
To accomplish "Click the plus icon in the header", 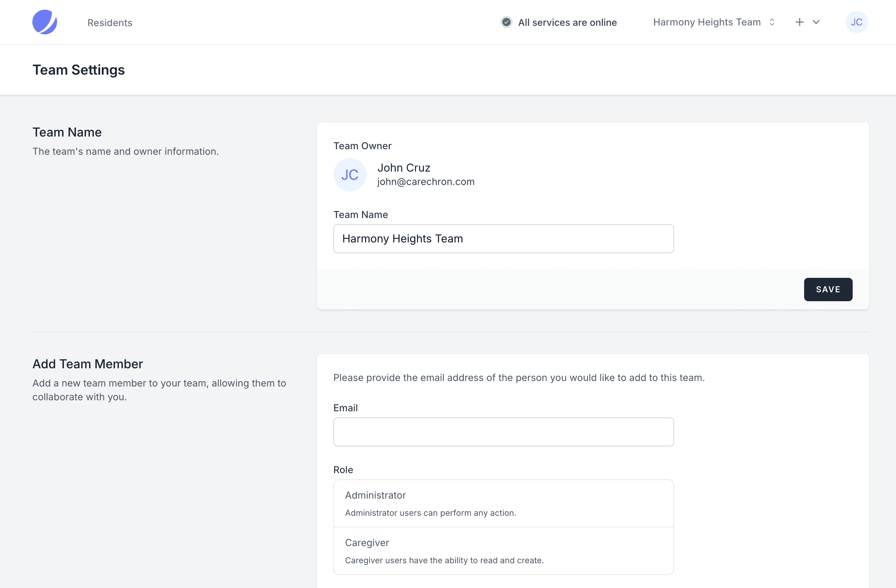I will (x=800, y=22).
